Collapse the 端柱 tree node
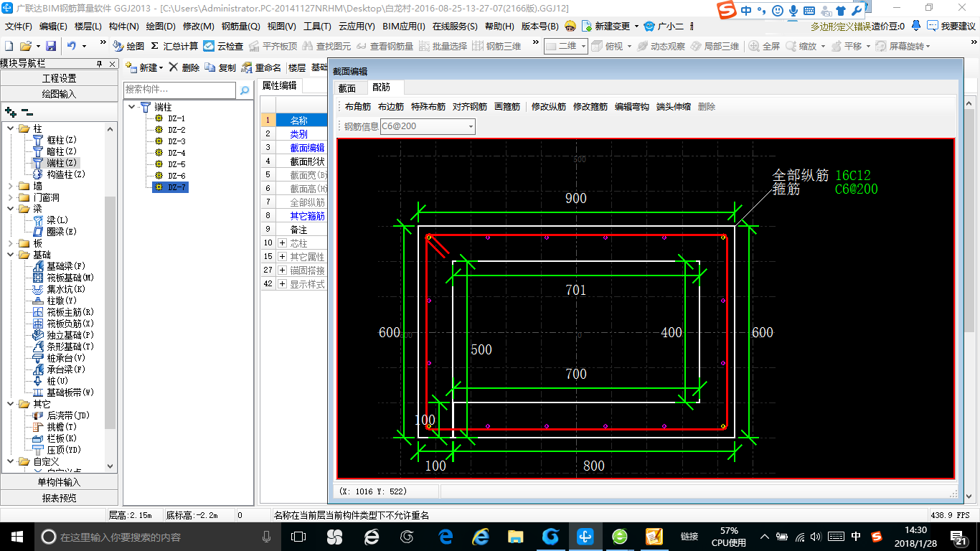The width and height of the screenshot is (980, 551). click(132, 107)
